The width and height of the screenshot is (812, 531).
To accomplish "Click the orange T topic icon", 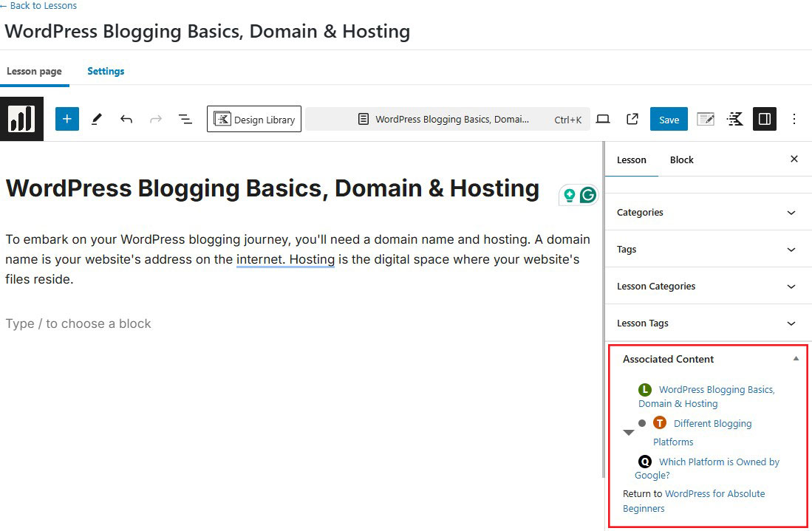I will pyautogui.click(x=660, y=423).
